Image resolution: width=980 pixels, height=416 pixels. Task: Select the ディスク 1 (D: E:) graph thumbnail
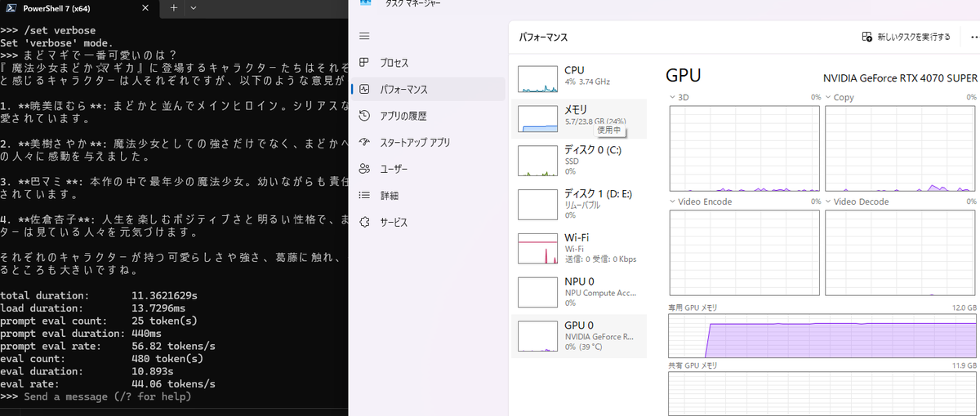(537, 205)
